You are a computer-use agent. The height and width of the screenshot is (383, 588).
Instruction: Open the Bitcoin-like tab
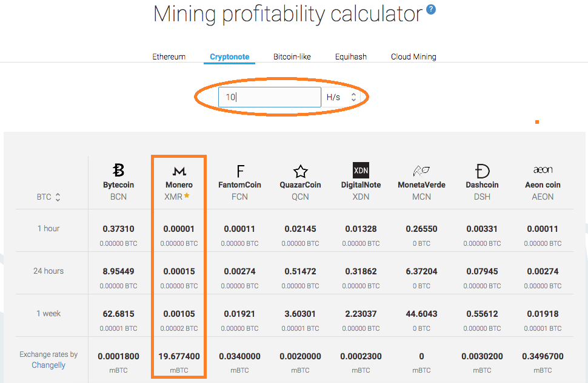tap(292, 57)
